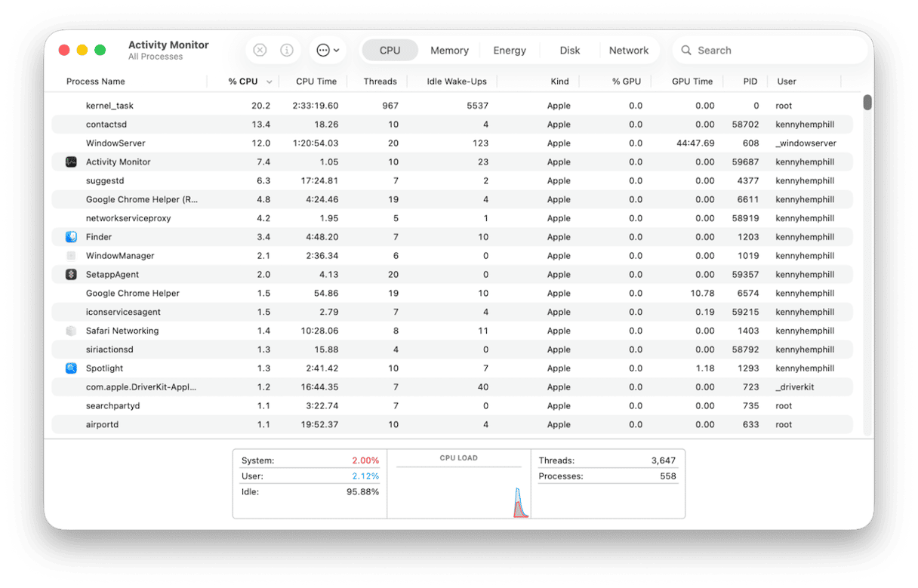Switch to the Memory tab

coord(449,51)
